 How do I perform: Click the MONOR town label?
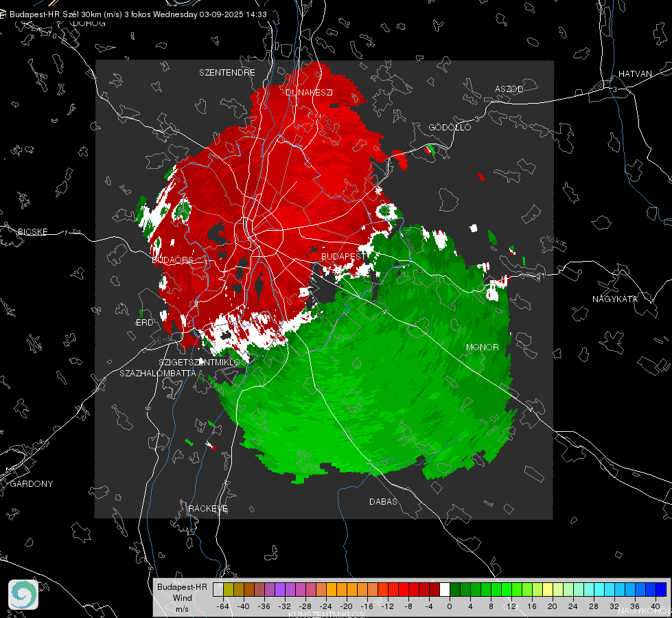tap(483, 347)
